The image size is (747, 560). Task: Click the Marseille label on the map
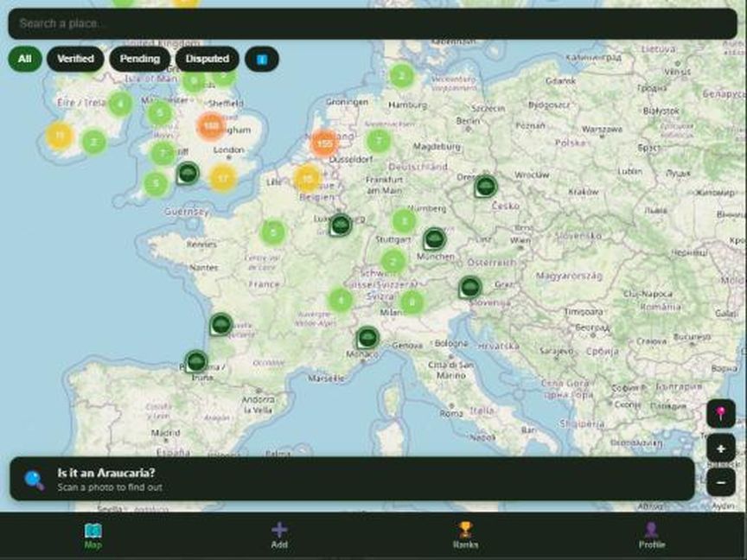326,379
